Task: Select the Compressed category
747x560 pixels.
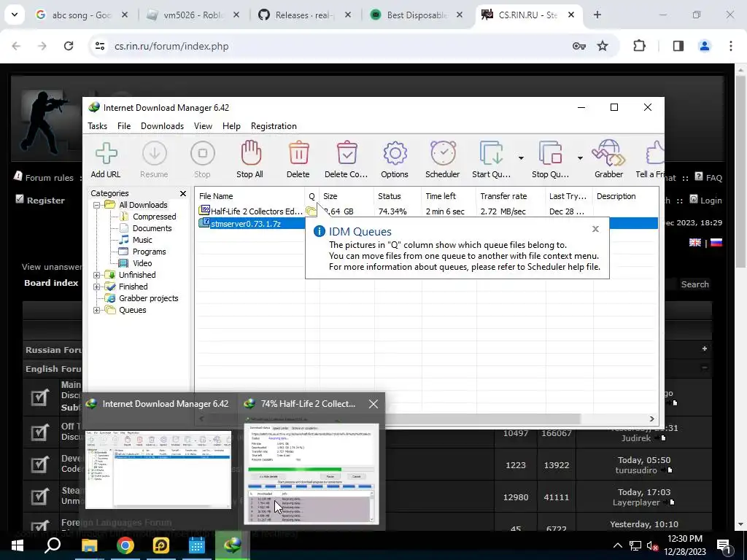Action: [154, 217]
